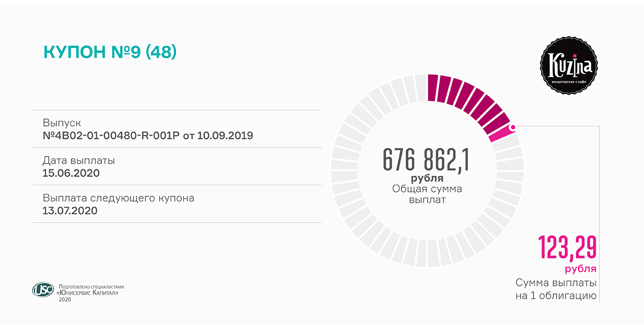Click the "Сумма выплаты на 1 облигацию" caption
Viewport: 644px width, 325px height.
tap(556, 289)
